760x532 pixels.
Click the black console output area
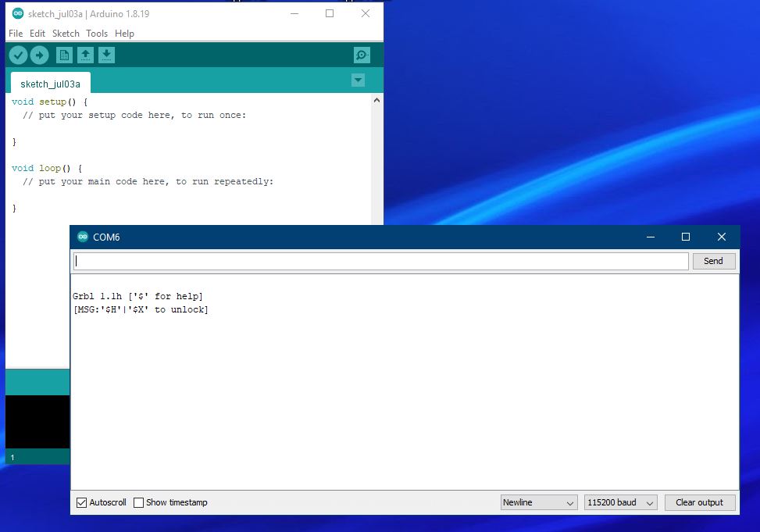click(x=37, y=421)
